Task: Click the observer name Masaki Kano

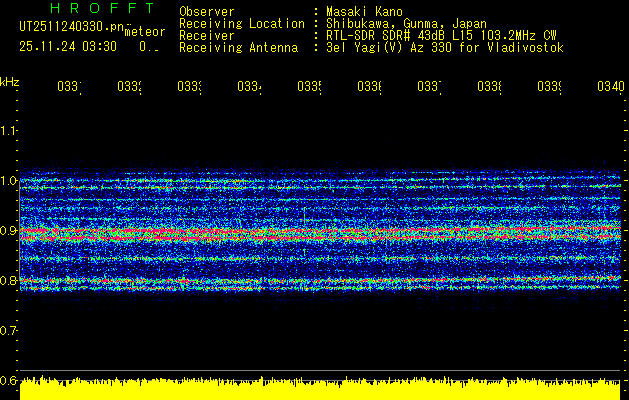Action: [364, 11]
